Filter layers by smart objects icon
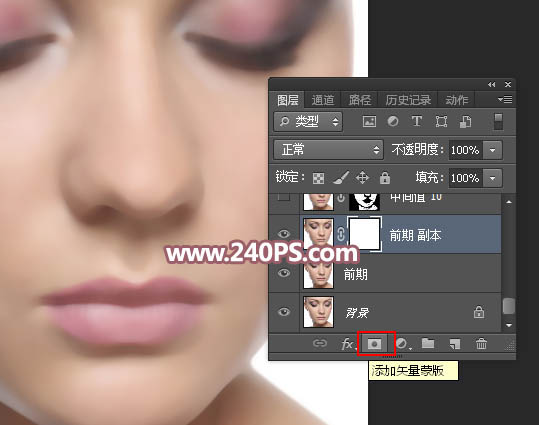539x425 pixels. click(465, 121)
